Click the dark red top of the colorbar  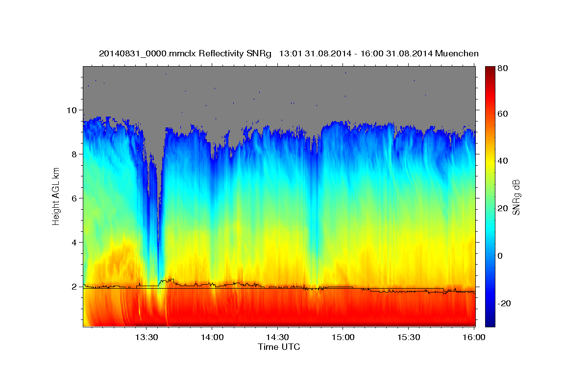[490, 70]
